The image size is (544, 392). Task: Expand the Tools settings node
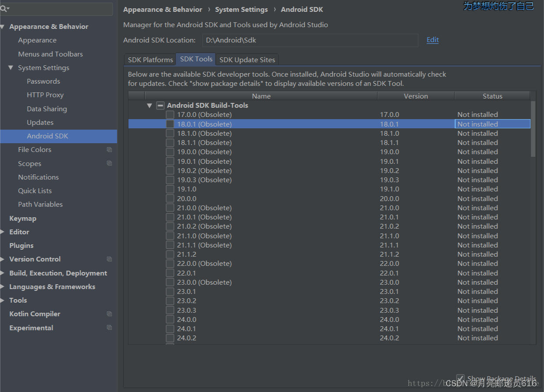3,300
